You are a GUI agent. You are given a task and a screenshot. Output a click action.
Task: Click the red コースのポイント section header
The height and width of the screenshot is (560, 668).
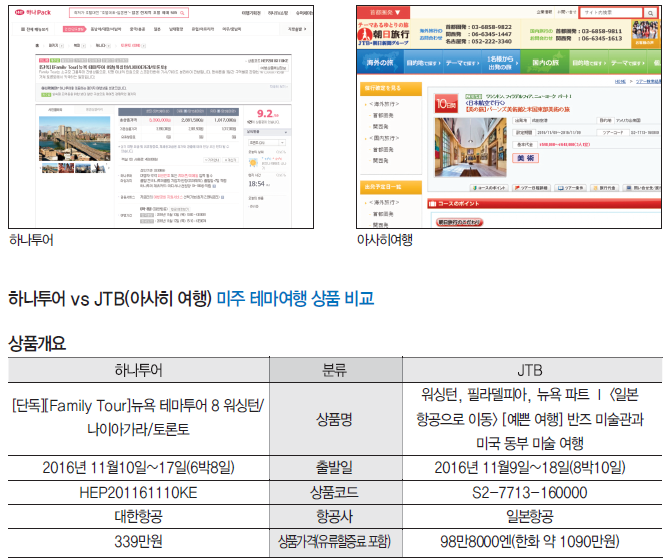tap(544, 203)
